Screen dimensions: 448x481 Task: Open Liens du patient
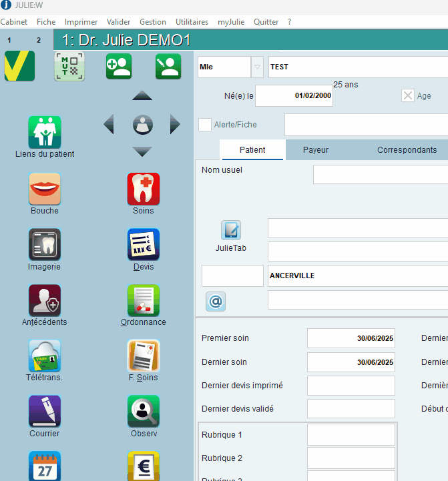(45, 137)
